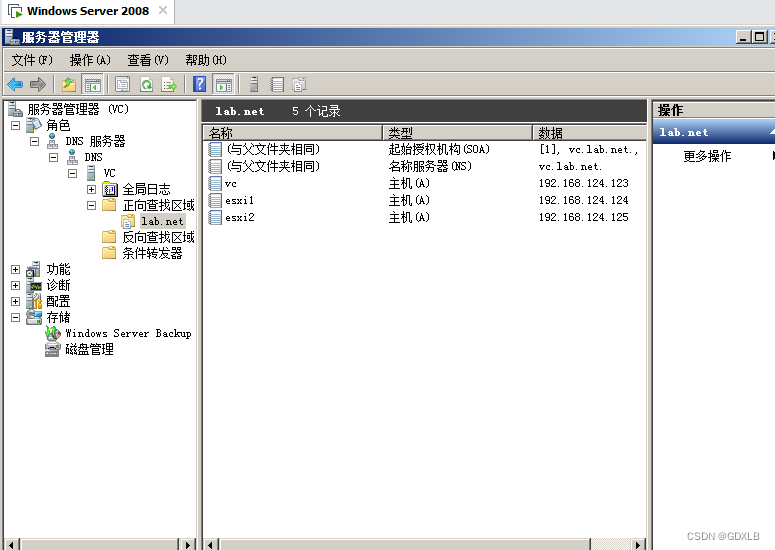Select 存储 tree item
This screenshot has height=550, width=775.
pos(58,317)
